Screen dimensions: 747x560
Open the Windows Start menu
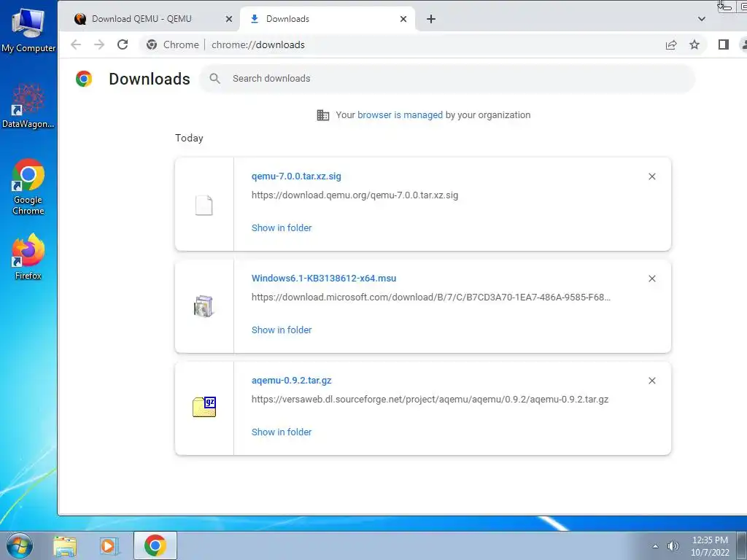pos(20,545)
